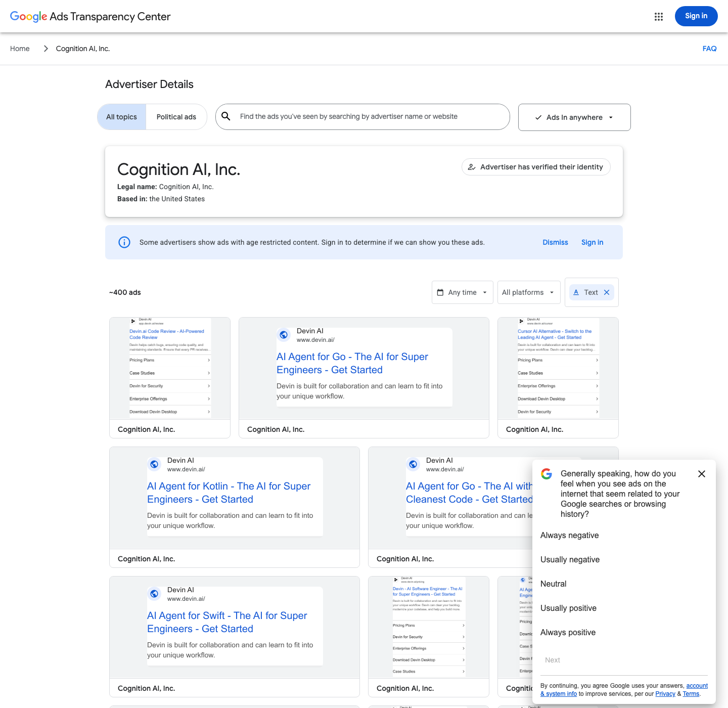Choose the Usually positive survey answer

[x=568, y=608]
